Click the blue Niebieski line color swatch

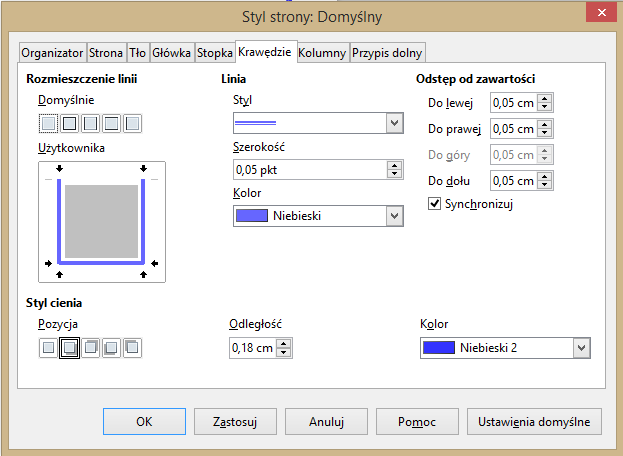pyautogui.click(x=252, y=216)
